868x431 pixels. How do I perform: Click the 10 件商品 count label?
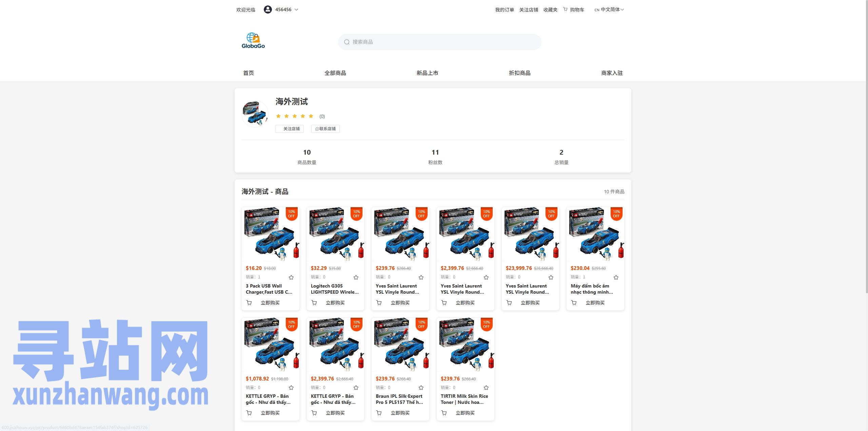[614, 192]
